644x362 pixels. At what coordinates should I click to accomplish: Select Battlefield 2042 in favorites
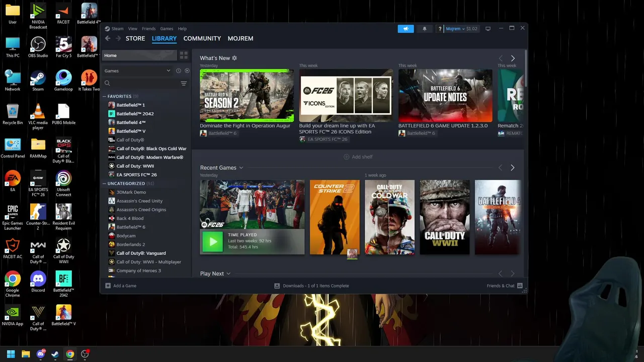135,114
